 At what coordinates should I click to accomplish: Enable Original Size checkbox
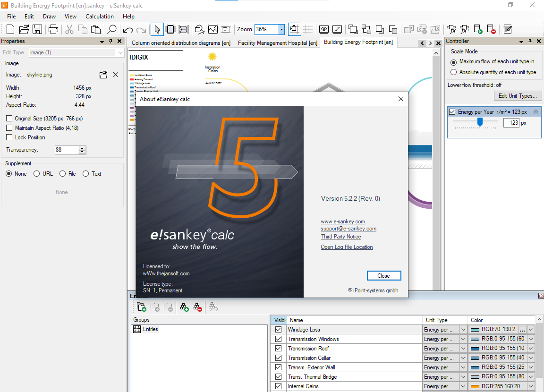pos(9,118)
